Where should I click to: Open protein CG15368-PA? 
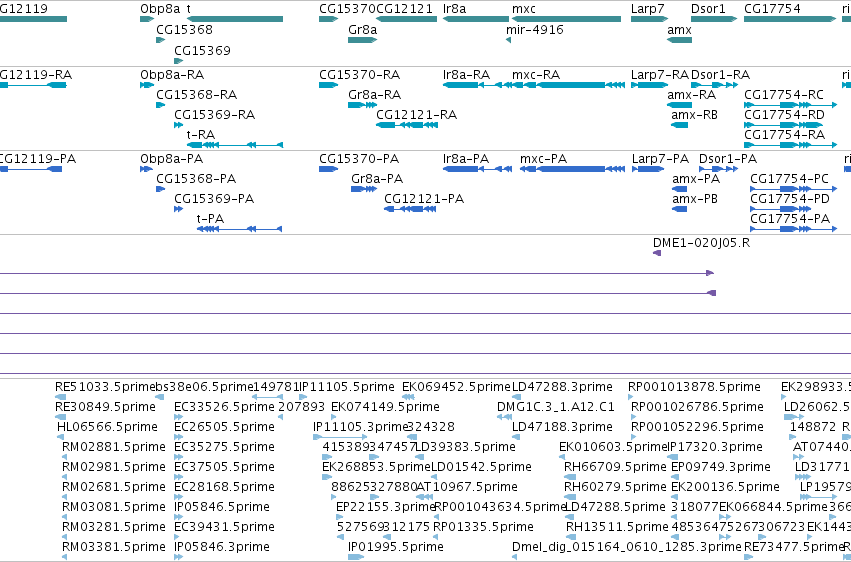(x=161, y=189)
